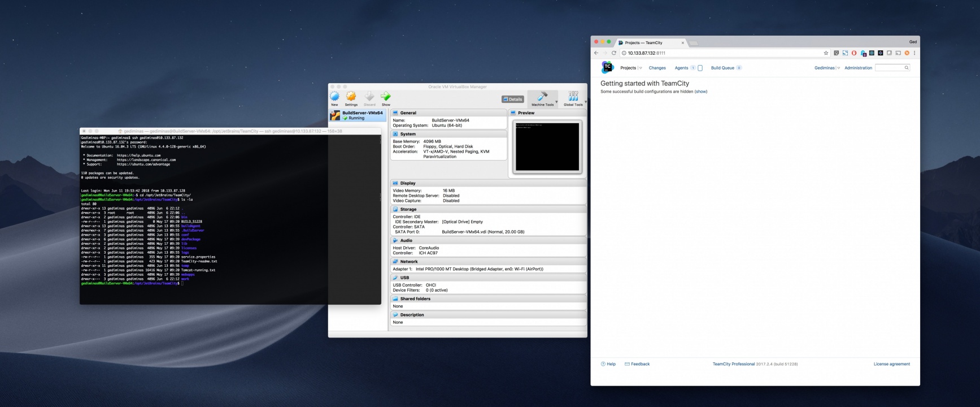Click Tomcat-running.txt in the terminal listing
This screenshot has width=980, height=407.
tap(198, 270)
